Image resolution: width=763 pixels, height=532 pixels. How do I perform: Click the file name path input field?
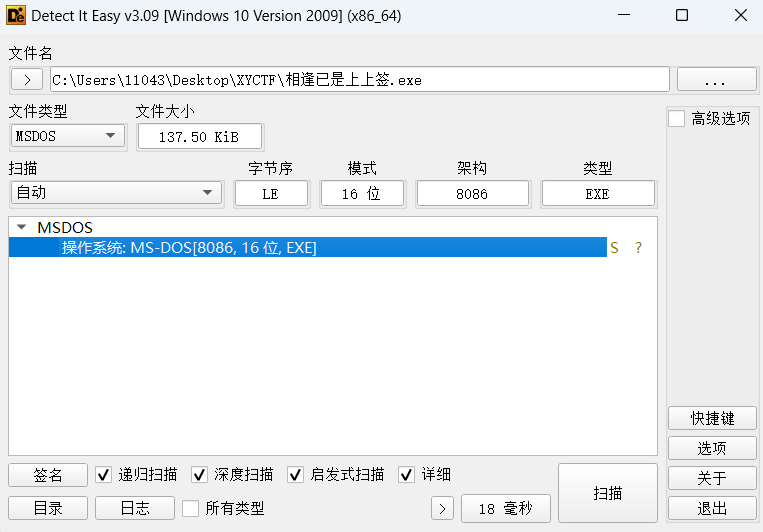(x=360, y=79)
